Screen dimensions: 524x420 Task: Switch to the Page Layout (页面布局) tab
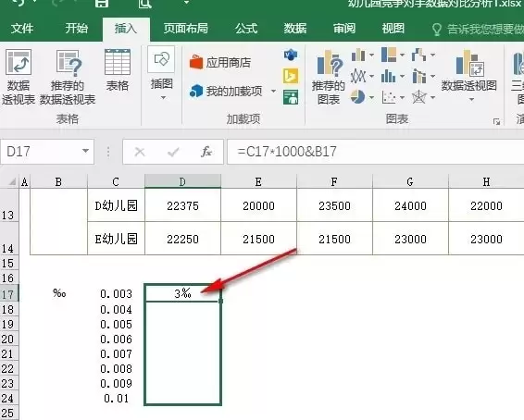click(x=185, y=29)
